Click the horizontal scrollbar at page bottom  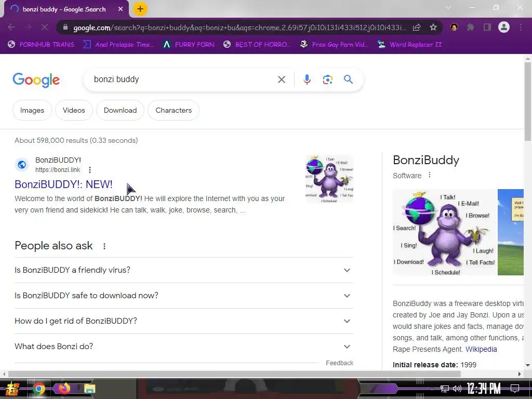(234, 374)
